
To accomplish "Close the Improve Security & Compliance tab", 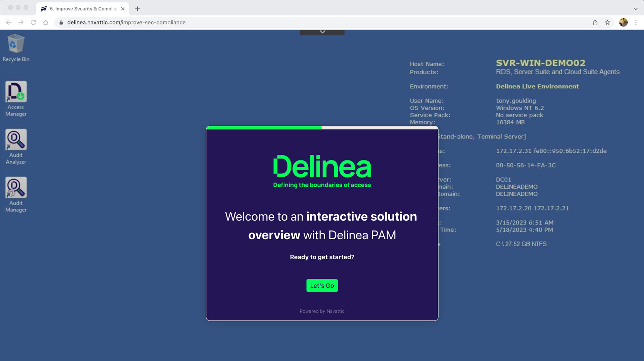I will coord(123,9).
